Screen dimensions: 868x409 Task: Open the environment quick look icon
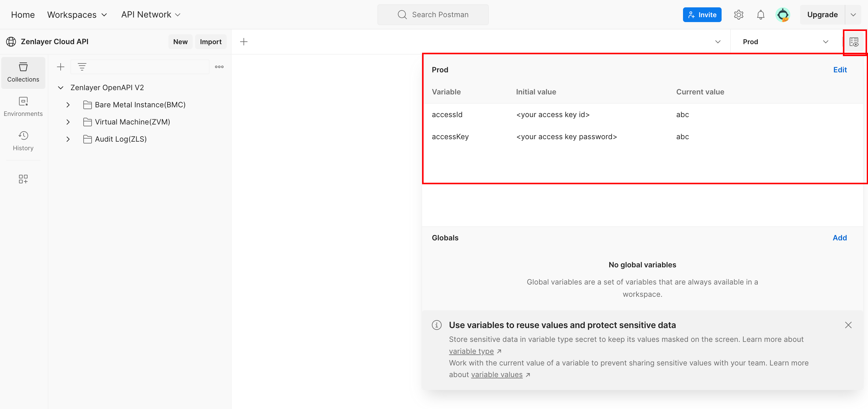854,42
